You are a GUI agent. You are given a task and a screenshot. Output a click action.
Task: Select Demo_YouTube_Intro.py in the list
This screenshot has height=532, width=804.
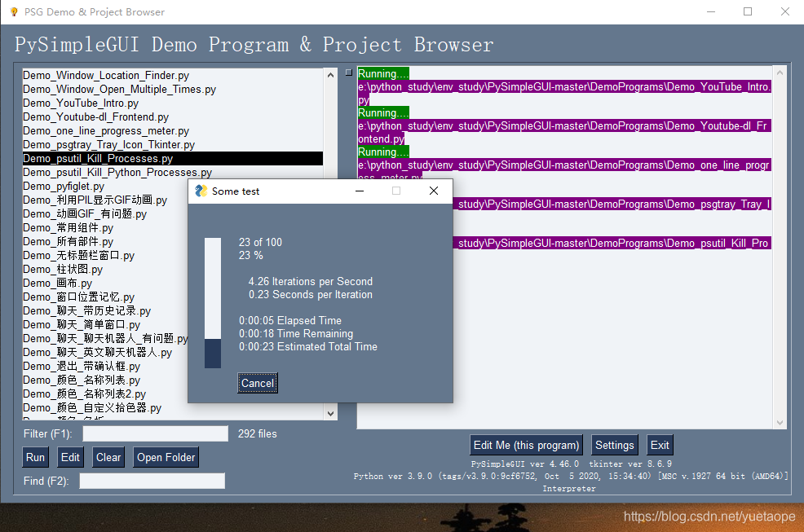coord(173,103)
